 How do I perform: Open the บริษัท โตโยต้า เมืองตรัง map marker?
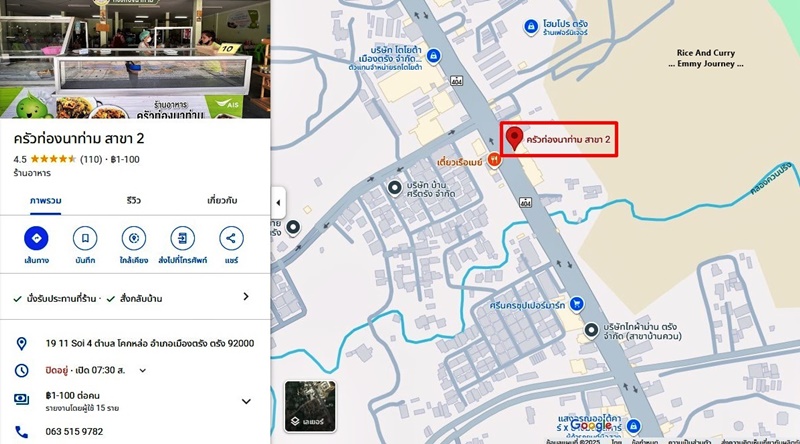(x=433, y=55)
